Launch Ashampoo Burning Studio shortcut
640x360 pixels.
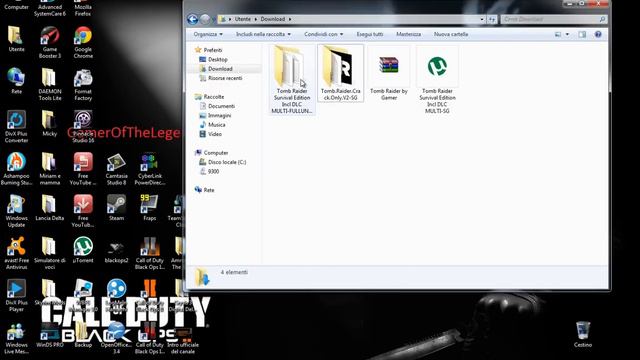tap(16, 169)
